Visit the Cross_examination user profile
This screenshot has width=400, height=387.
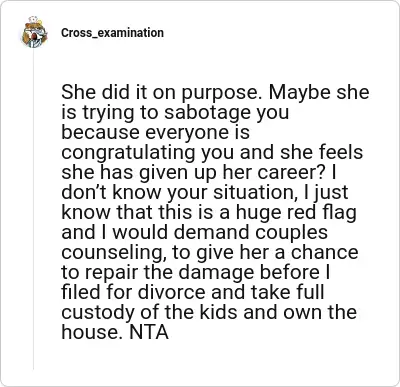[112, 33]
